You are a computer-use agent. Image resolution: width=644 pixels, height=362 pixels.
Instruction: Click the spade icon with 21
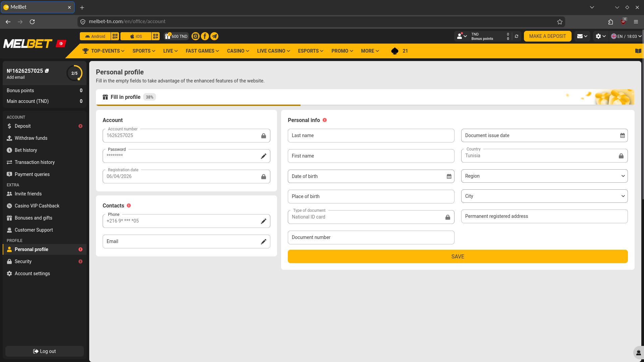pyautogui.click(x=399, y=51)
